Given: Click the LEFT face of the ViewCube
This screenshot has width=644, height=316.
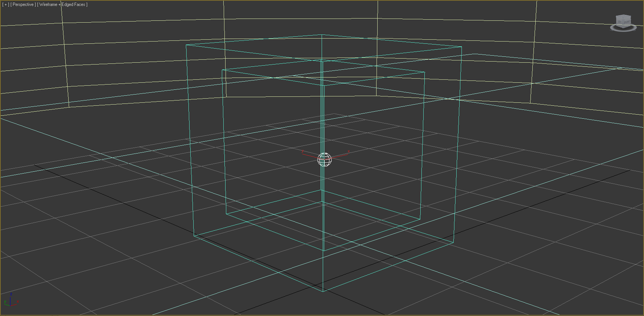Looking at the screenshot, I should coord(620,22).
